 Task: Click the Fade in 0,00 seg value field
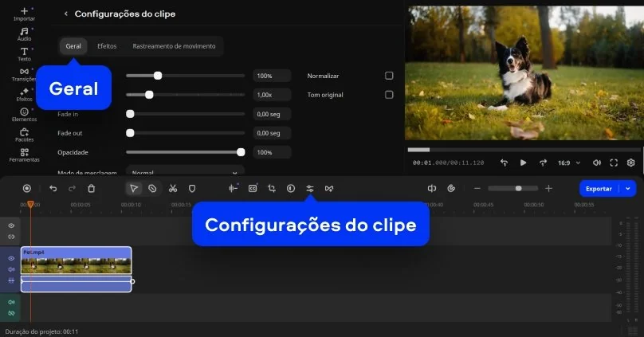tap(272, 114)
